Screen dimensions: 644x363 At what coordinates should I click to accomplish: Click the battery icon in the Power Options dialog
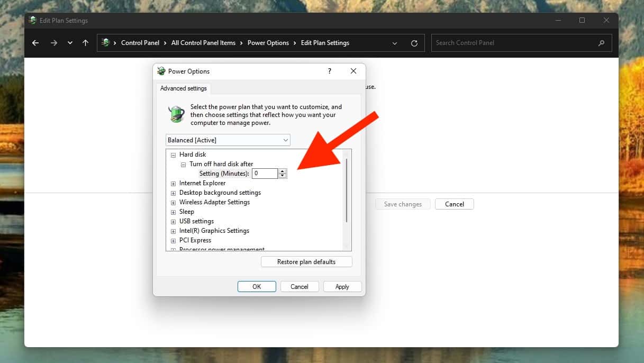[175, 114]
